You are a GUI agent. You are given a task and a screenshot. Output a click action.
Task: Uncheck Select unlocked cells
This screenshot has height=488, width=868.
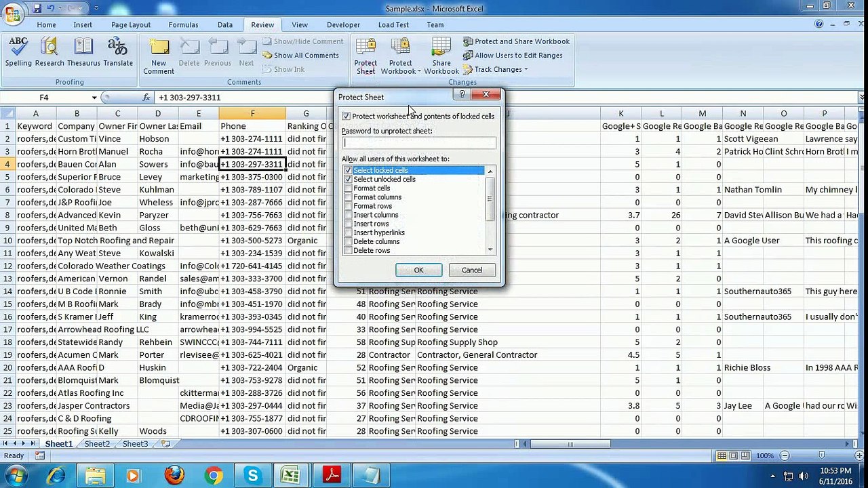point(348,179)
